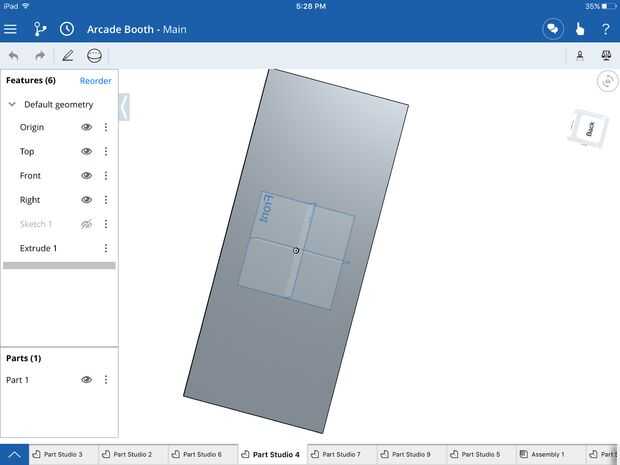Hide the Right plane
This screenshot has width=620, height=465.
87,200
